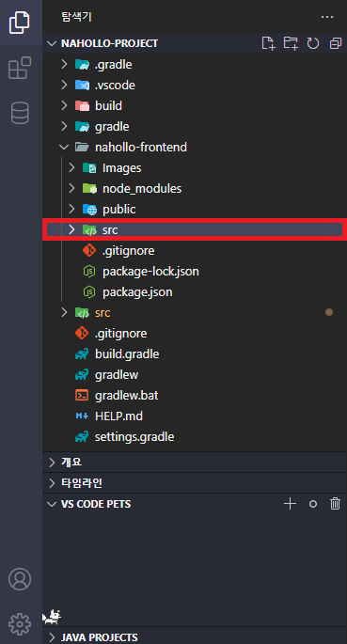Open gradlew.bat file
The width and height of the screenshot is (347, 644).
tap(126, 396)
